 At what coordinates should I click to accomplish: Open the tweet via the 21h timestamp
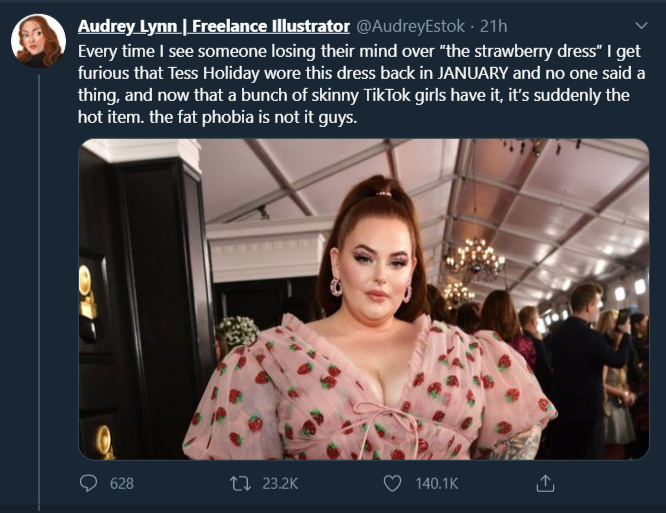(x=494, y=26)
